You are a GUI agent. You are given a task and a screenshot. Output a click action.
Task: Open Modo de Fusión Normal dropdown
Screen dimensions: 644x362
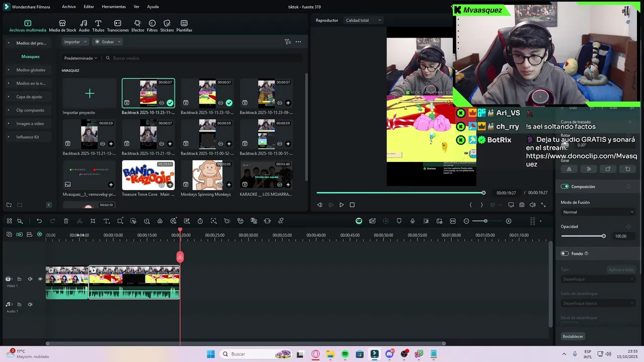pos(598,212)
